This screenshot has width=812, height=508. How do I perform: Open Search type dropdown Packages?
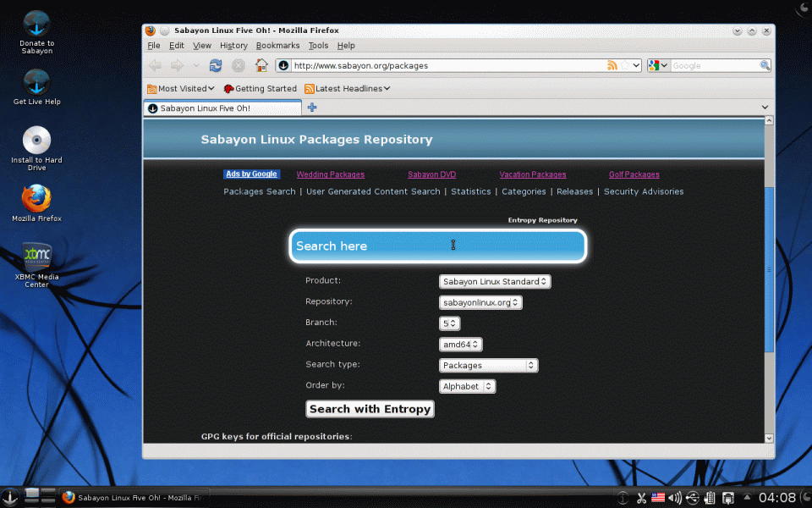pyautogui.click(x=488, y=366)
